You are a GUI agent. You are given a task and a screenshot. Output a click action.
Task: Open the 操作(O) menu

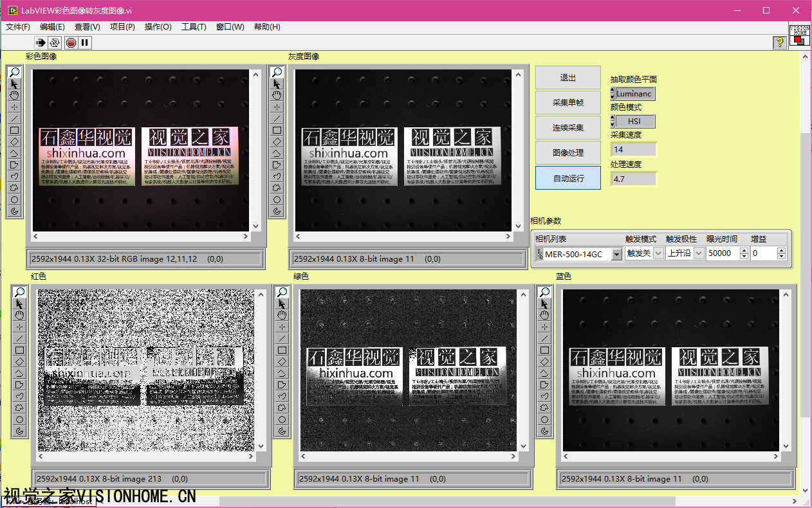(158, 27)
